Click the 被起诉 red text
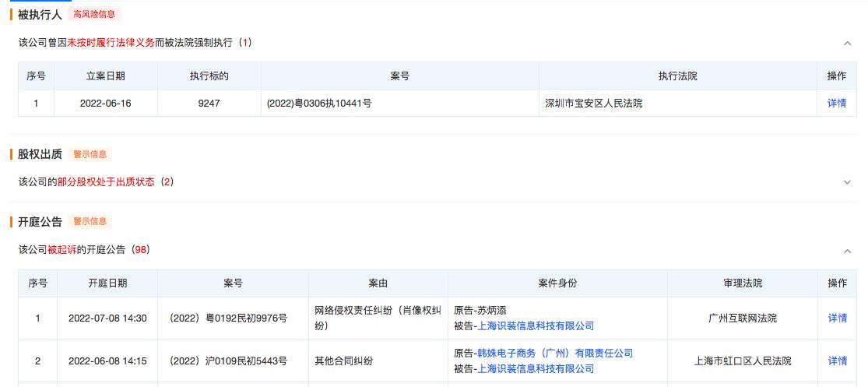The width and height of the screenshot is (868, 387). 62,250
